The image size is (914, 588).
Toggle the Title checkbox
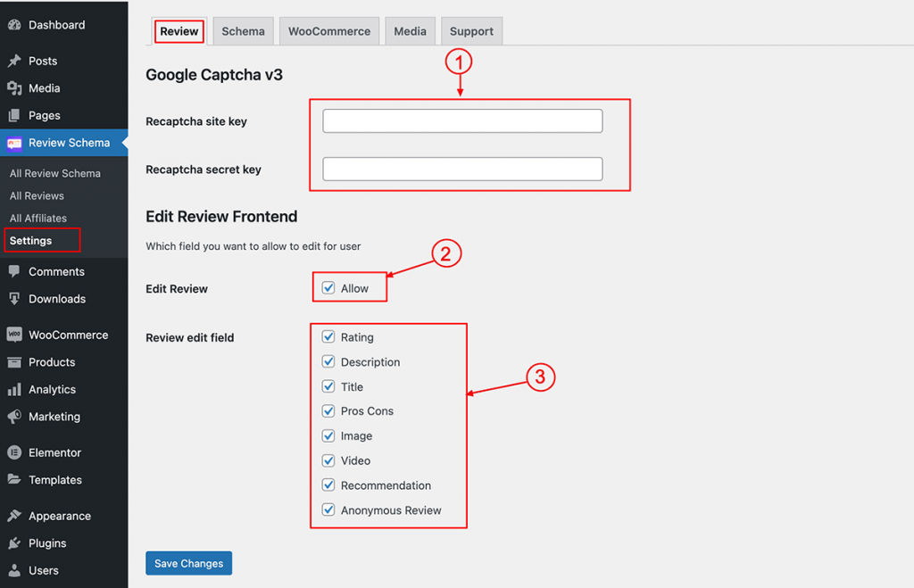tap(328, 386)
